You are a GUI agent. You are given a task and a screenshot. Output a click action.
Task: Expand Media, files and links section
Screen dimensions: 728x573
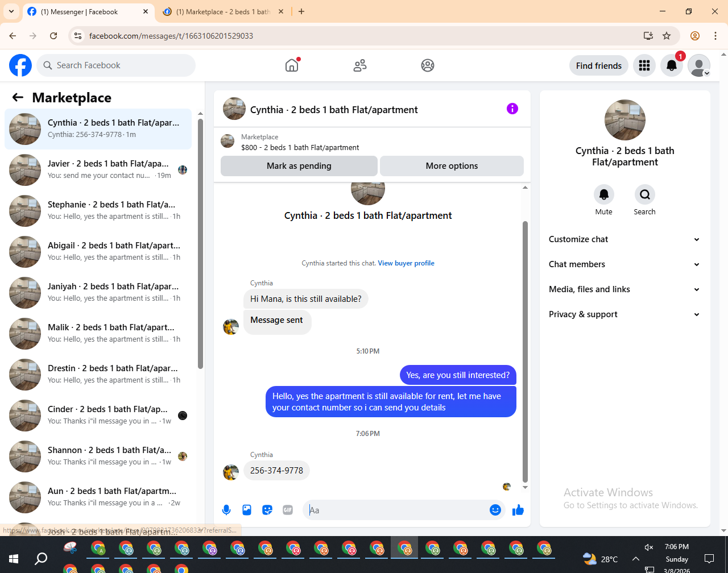[x=625, y=289]
